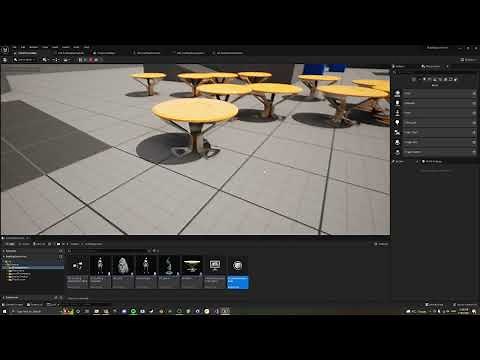Select the monitor widget asset thumbnail
Viewport: 480px width, 360px height.
pos(215,265)
